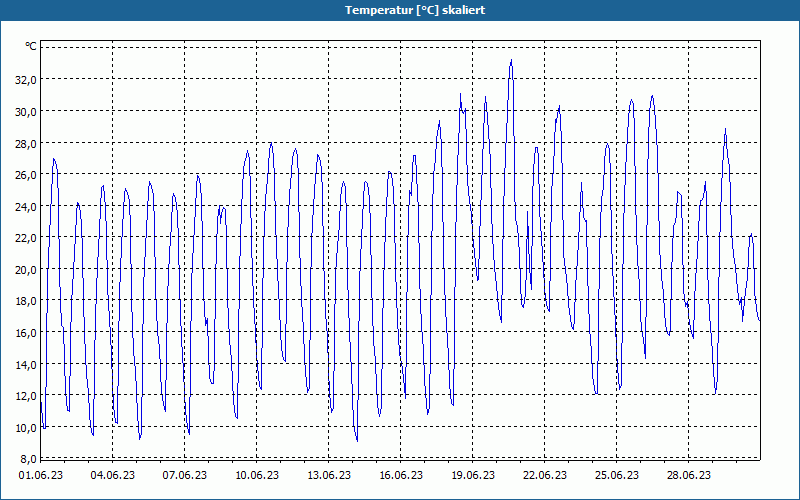Click the 10.06.23 date label

click(257, 476)
